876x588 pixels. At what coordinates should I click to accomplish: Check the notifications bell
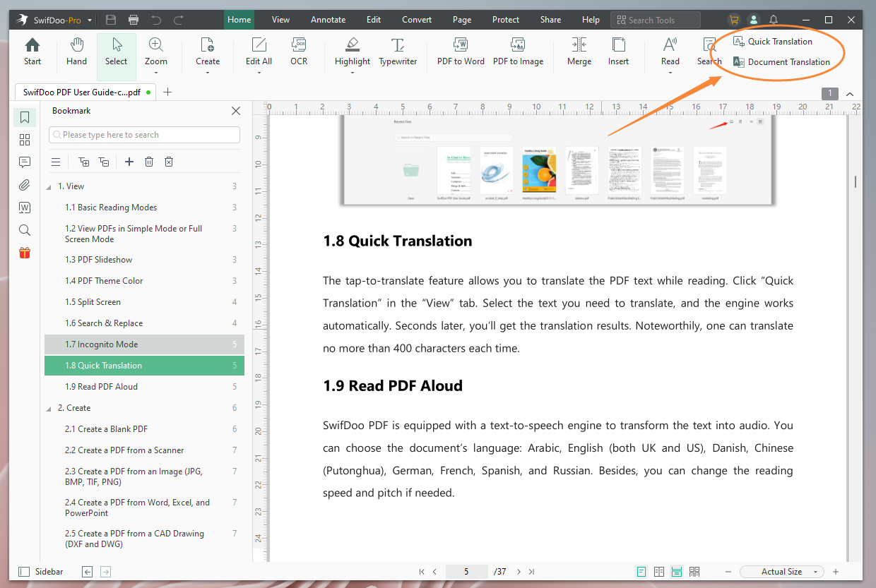pyautogui.click(x=774, y=20)
